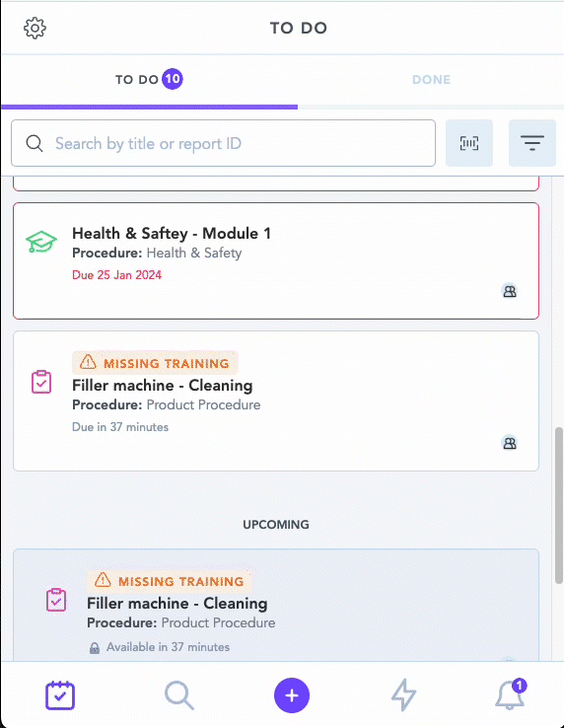Select the TO DO tab with badge
The width and height of the screenshot is (564, 728).
point(149,79)
